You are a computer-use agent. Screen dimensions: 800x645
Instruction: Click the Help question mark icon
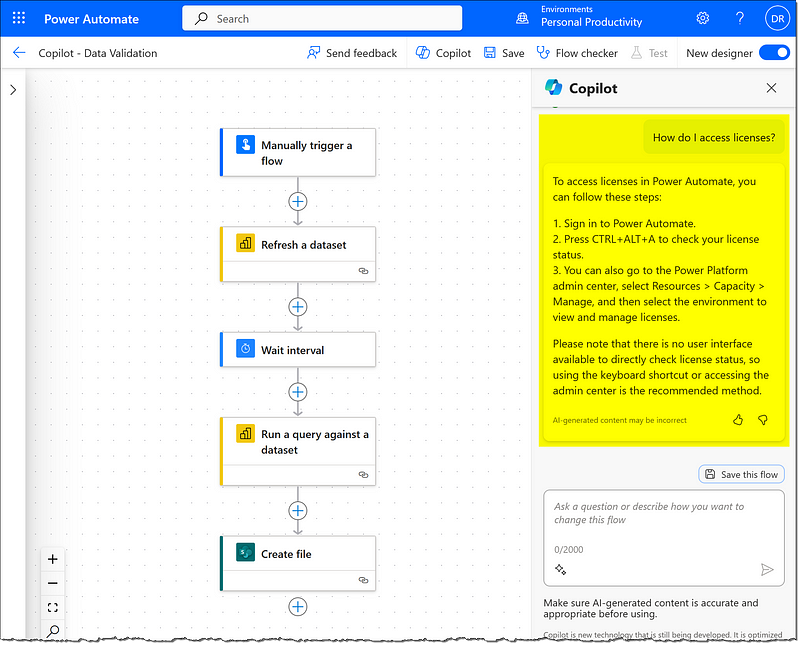(x=740, y=19)
